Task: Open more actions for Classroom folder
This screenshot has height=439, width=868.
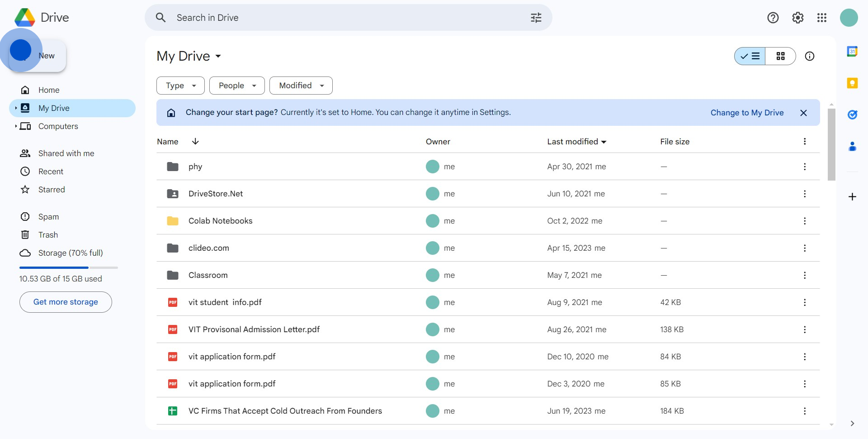Action: [805, 275]
